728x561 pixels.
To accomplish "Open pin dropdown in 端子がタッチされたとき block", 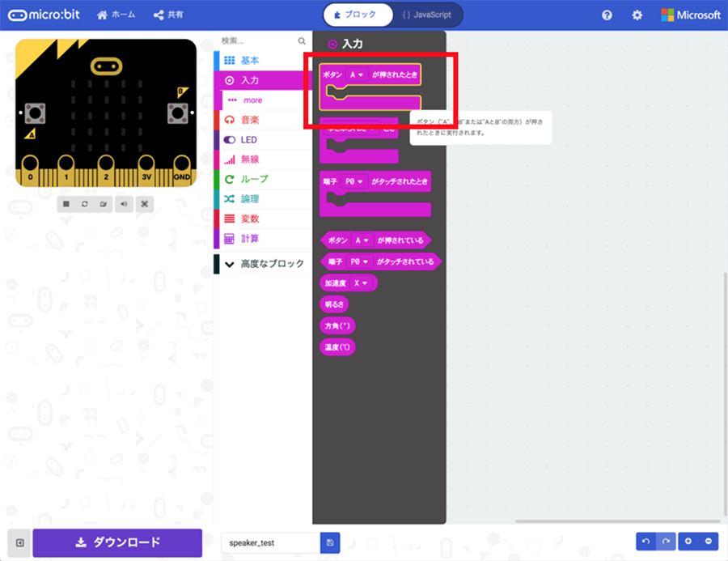I will click(354, 181).
